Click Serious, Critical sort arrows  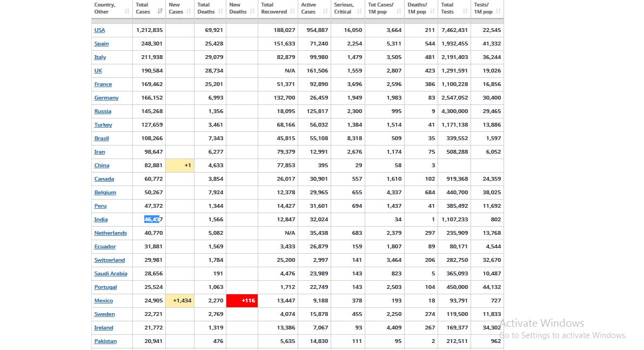point(359,11)
